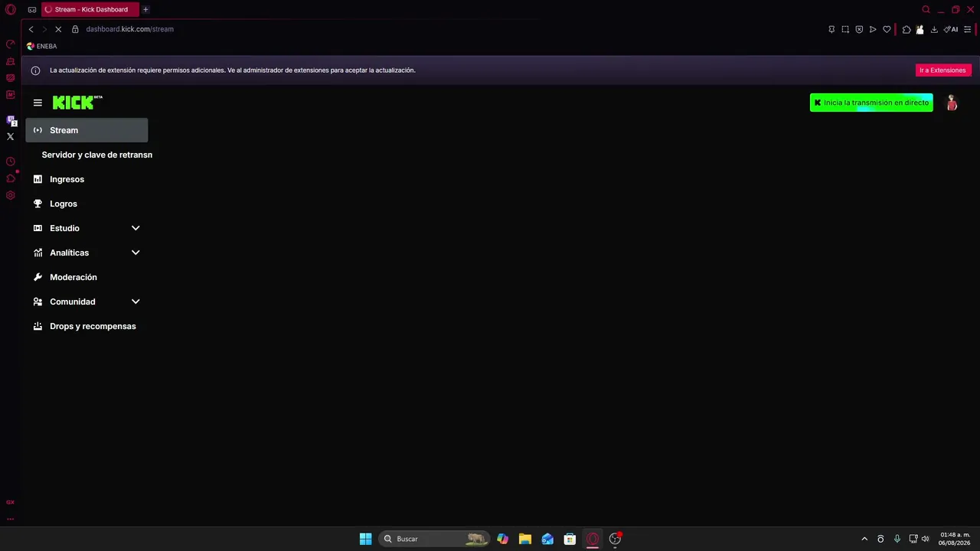This screenshot has height=551, width=980.
Task: Stop loading the page
Action: 58,29
